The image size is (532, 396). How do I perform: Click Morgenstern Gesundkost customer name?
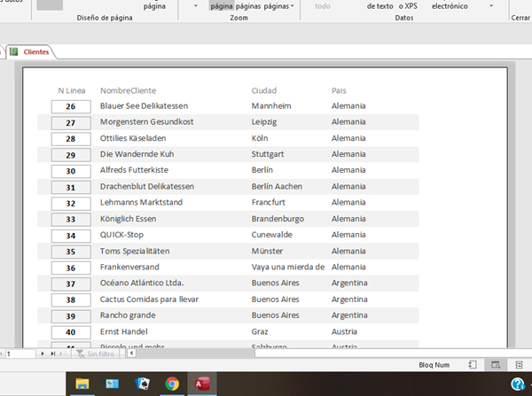(146, 121)
